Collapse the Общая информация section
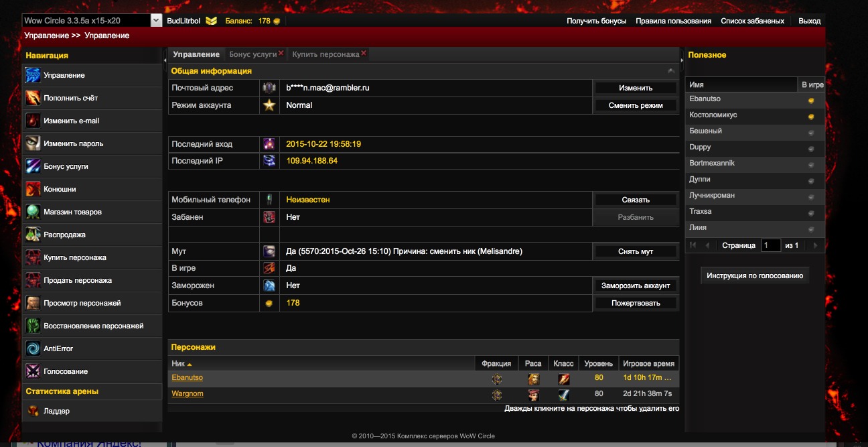This screenshot has width=868, height=447. [671, 71]
